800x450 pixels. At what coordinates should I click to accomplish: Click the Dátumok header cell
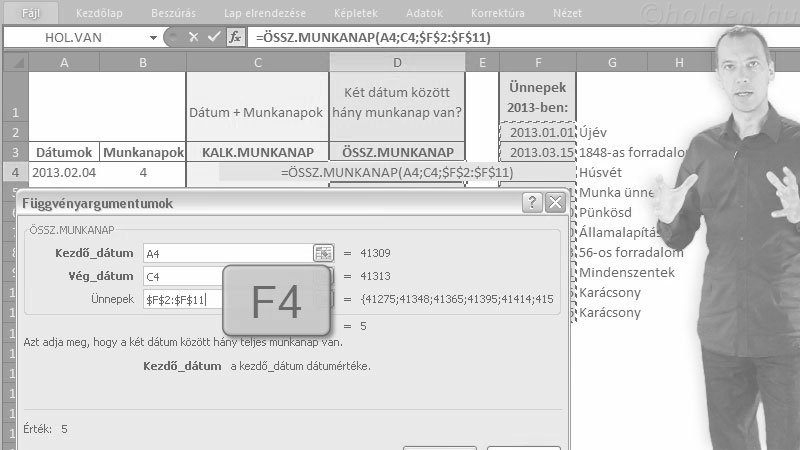pyautogui.click(x=64, y=152)
